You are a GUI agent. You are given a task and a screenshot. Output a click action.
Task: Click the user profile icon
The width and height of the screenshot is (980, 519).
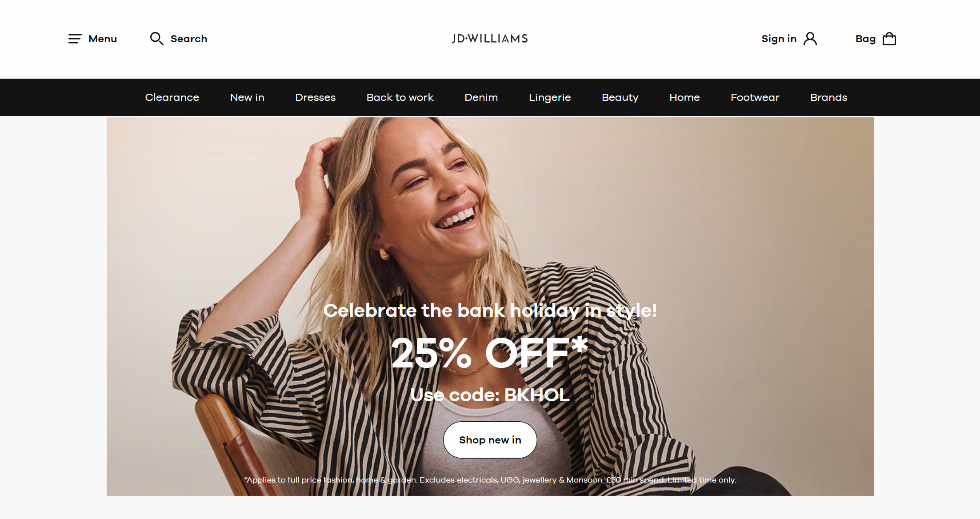[x=810, y=39]
